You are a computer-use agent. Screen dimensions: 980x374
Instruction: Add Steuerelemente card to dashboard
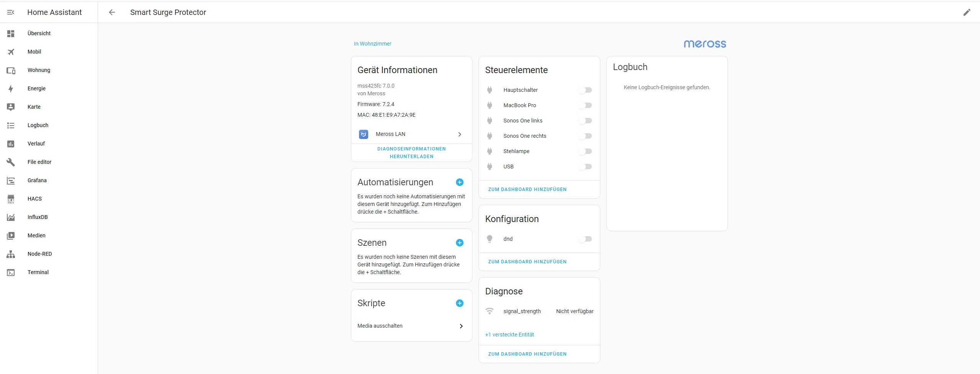(x=527, y=189)
